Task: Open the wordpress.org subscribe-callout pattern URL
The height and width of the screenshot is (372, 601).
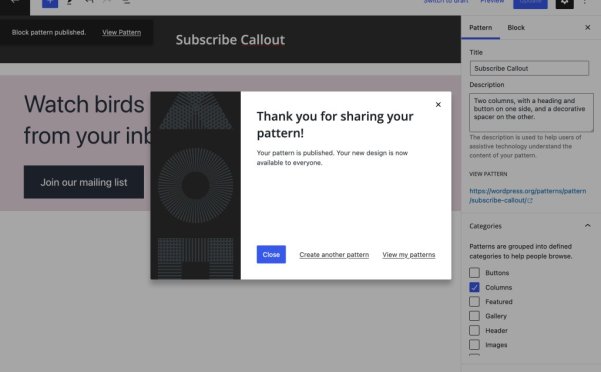Action: [527, 195]
